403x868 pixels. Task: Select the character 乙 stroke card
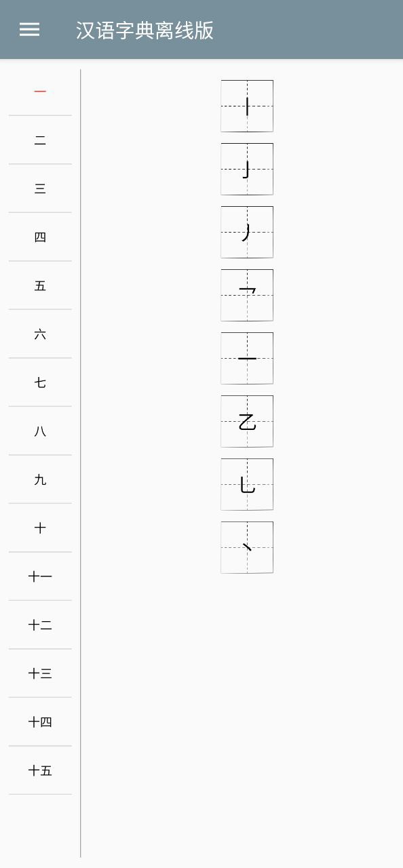(246, 421)
